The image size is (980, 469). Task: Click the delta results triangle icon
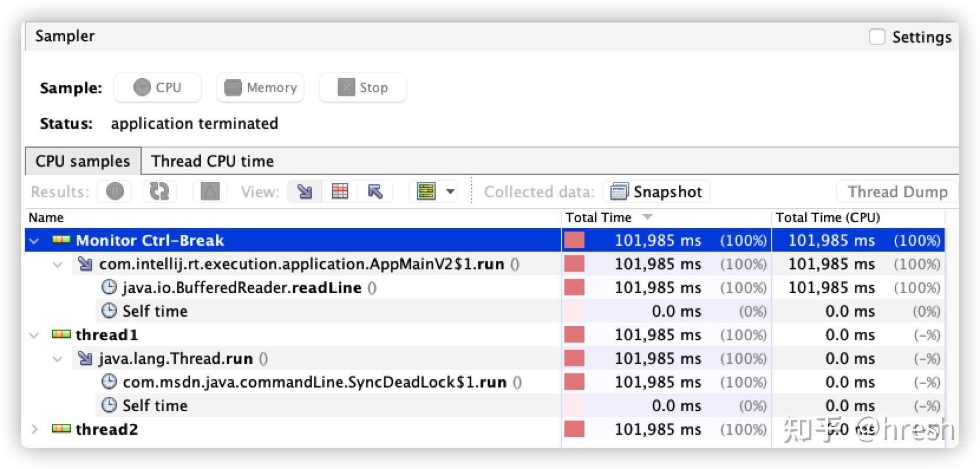coord(210,191)
